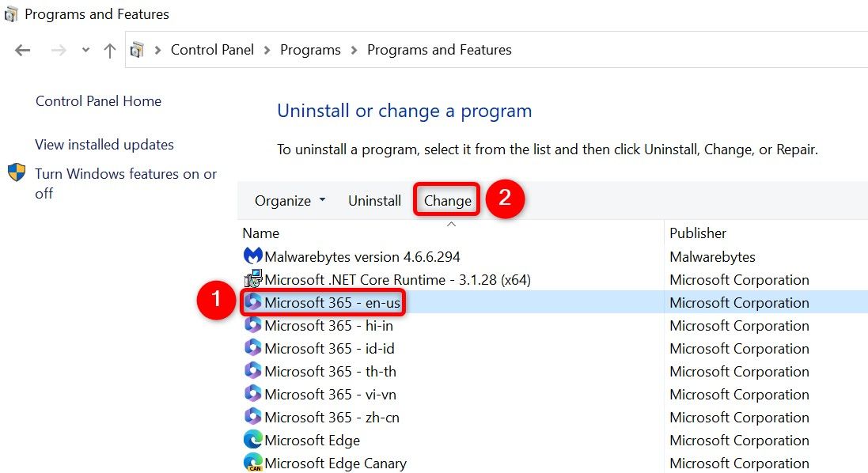Click the Microsoft Edge Canary icon
Viewport: 868px width, 473px height.
(x=252, y=463)
